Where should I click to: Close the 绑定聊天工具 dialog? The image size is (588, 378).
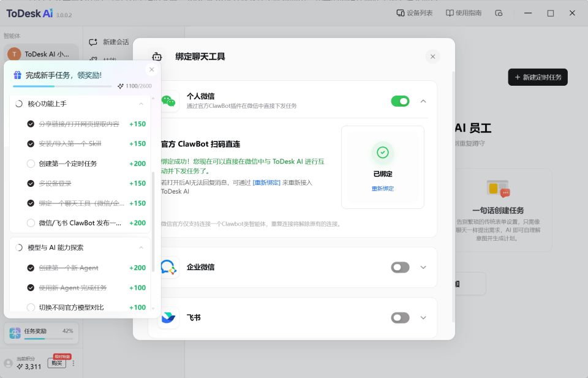[x=433, y=56]
